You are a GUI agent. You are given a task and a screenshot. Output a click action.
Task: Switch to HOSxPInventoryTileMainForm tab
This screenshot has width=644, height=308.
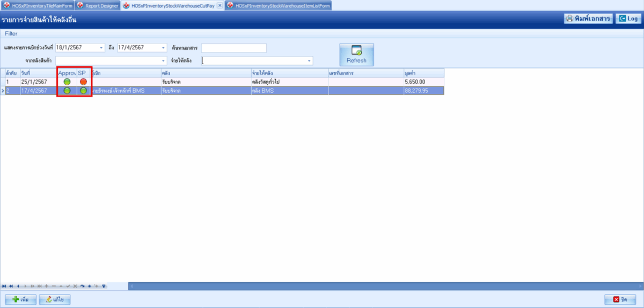pos(38,5)
